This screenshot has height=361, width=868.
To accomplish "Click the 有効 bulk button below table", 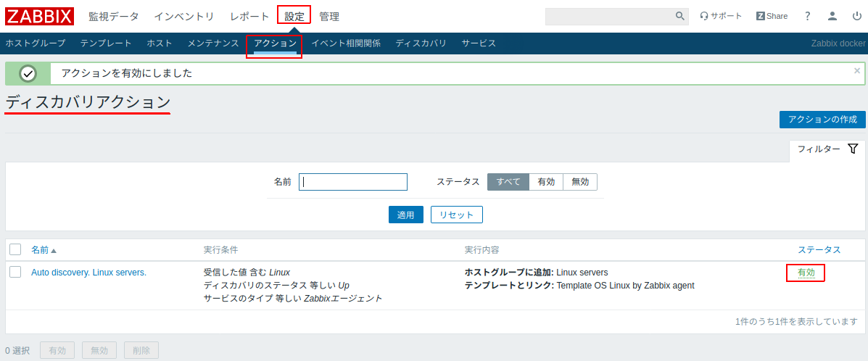I will 57,350.
